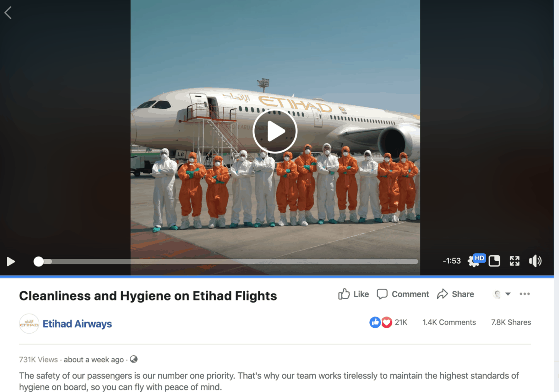Open the 7.8K Shares link
This screenshot has width=559, height=392.
pos(511,322)
